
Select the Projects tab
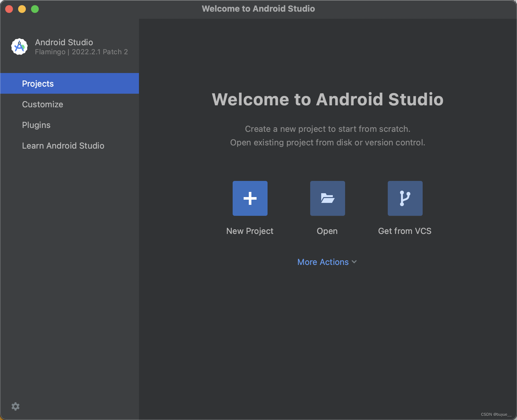point(69,83)
